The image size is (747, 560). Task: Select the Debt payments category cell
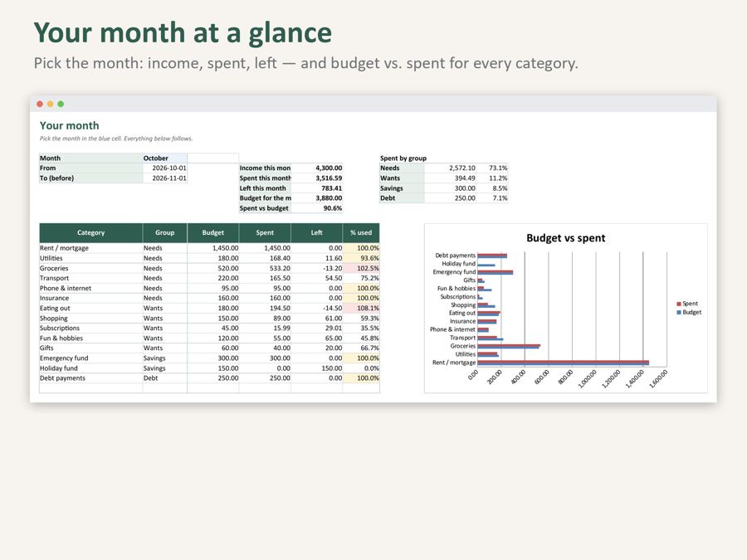91,378
